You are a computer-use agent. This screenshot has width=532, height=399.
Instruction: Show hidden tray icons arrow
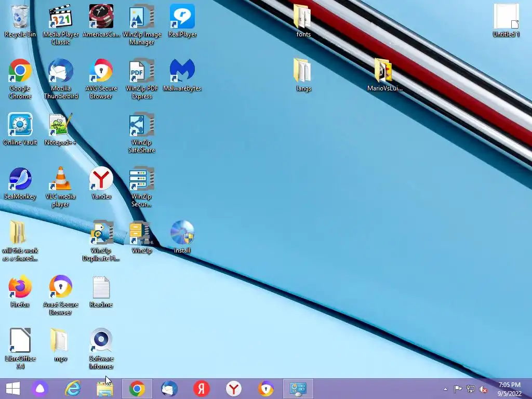point(445,389)
